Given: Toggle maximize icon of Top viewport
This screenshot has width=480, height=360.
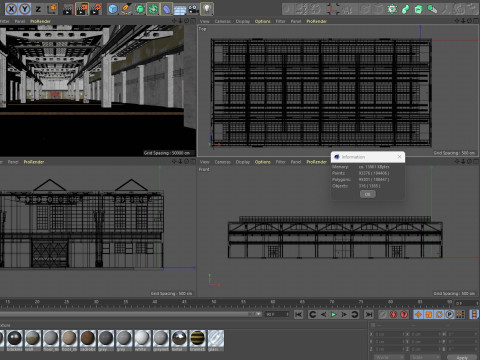Looking at the screenshot, I should point(476,21).
